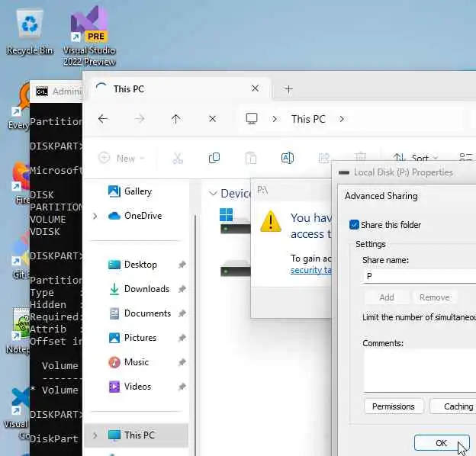This screenshot has width=476, height=456.
Task: Click the command prompt icon in Administrator window title
Action: coord(42,92)
